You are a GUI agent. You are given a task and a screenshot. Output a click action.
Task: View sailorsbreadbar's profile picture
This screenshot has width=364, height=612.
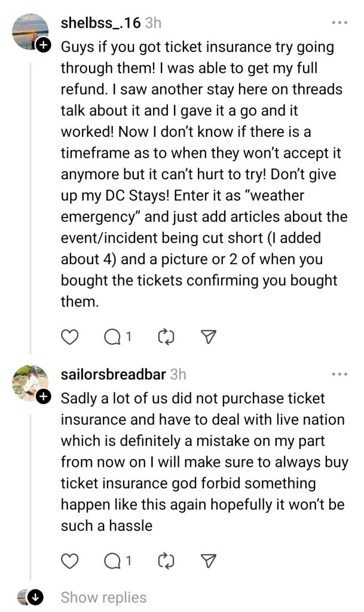pos(30,382)
